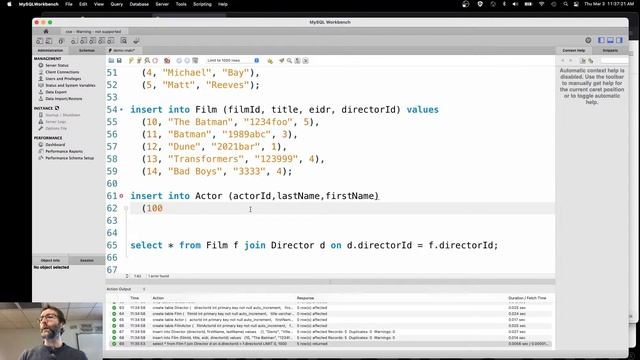Screen dimensions: 640x360
Task: Run Explain plan magnifier-lightning icon
Action: click(x=147, y=60)
